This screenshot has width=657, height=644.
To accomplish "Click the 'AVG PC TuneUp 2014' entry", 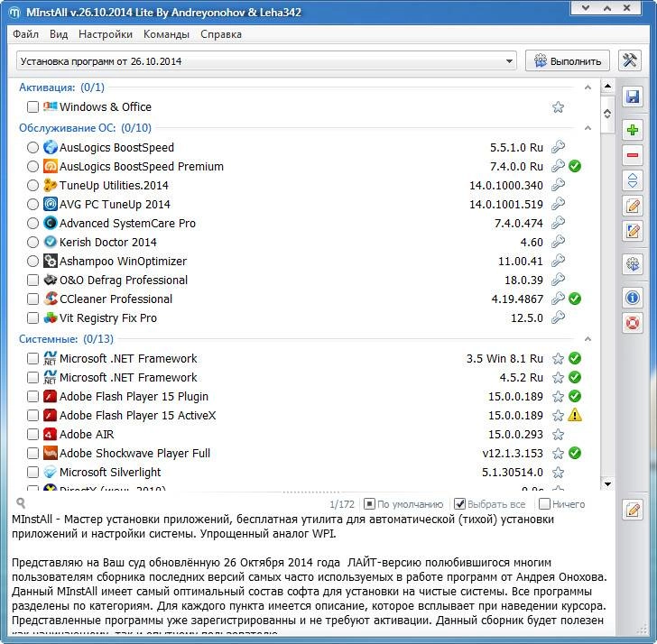I will pos(115,205).
